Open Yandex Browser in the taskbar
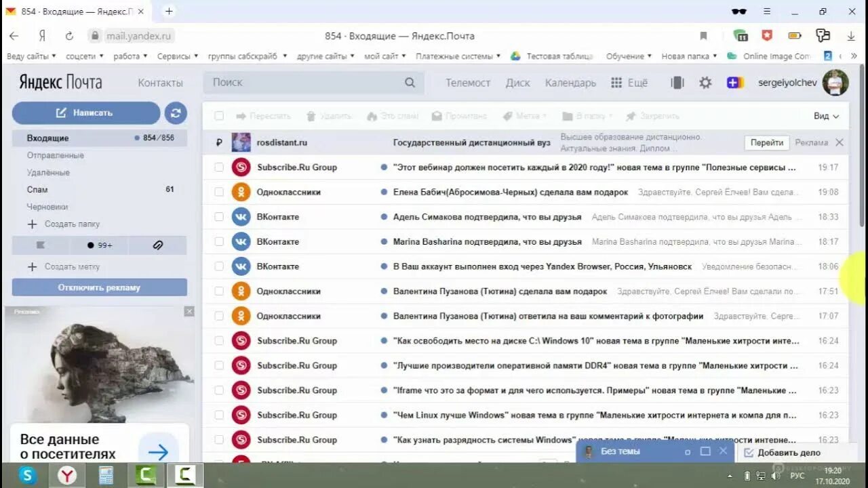The image size is (868, 488). coord(67,475)
